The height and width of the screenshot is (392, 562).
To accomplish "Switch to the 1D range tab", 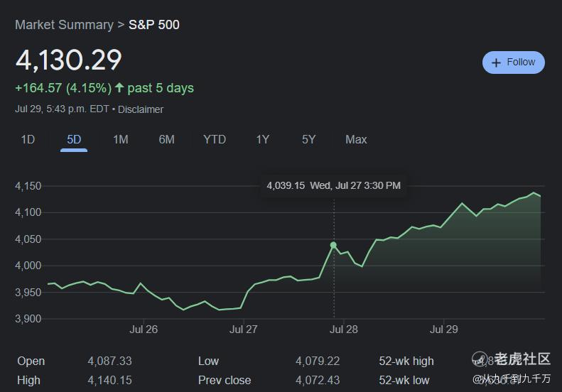I will [x=28, y=139].
